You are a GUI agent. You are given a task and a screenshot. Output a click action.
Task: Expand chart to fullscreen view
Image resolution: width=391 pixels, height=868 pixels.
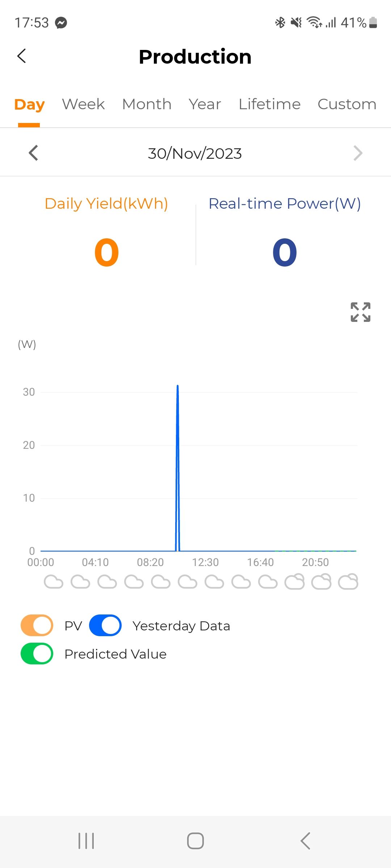(361, 312)
